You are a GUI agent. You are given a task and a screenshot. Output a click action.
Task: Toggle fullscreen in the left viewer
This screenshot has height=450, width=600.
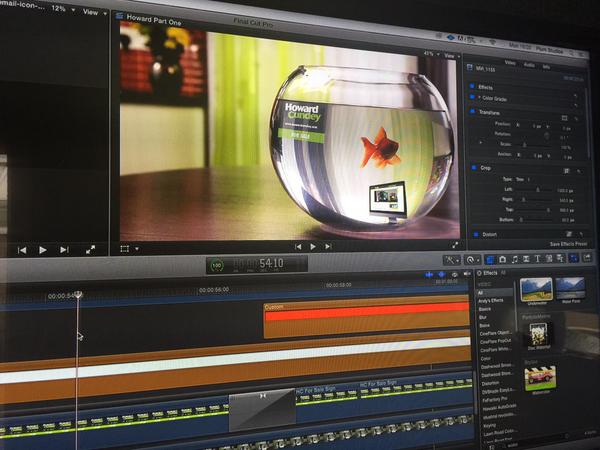pos(90,250)
